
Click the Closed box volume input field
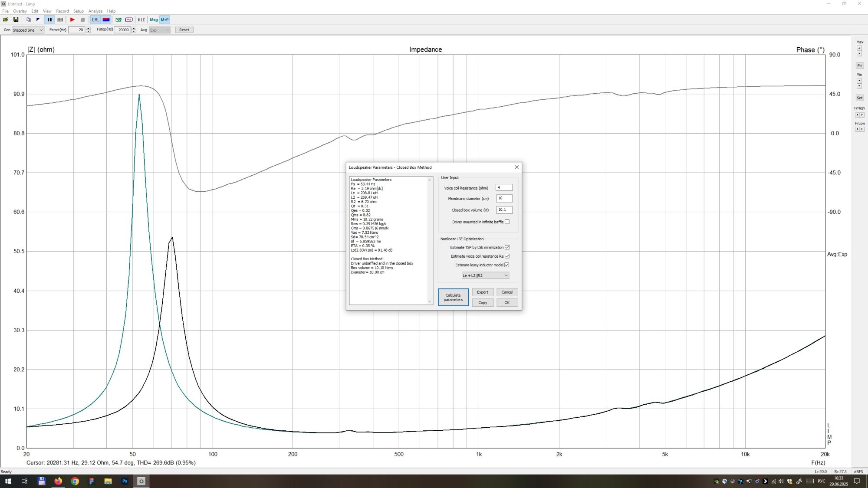[x=504, y=210]
